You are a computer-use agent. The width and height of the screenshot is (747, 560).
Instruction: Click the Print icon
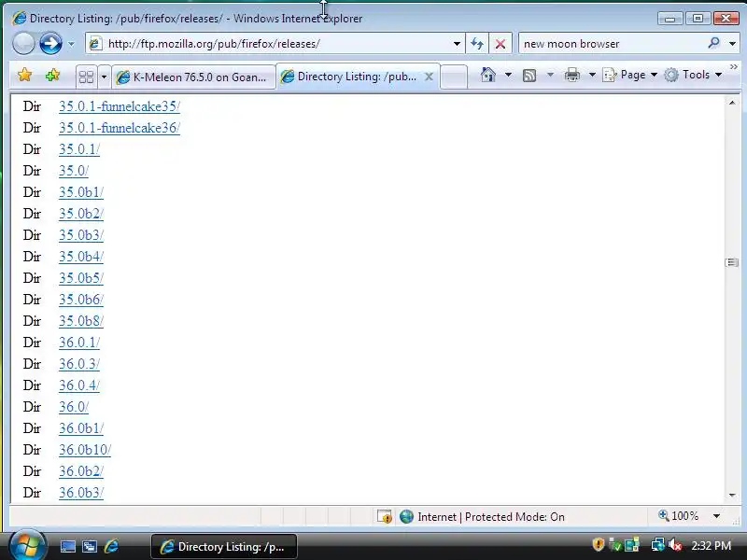572,75
